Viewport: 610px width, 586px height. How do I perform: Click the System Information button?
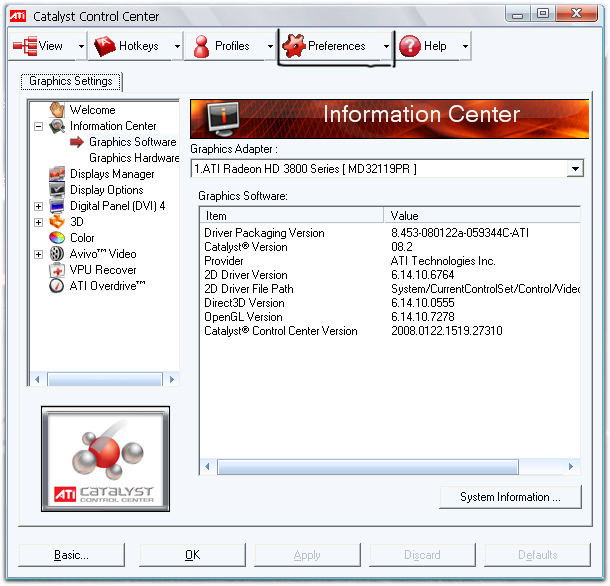click(x=510, y=497)
